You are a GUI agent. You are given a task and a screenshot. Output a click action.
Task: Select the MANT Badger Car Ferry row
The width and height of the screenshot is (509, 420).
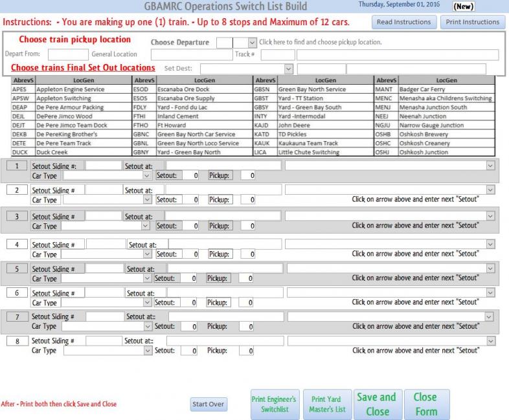click(x=435, y=89)
